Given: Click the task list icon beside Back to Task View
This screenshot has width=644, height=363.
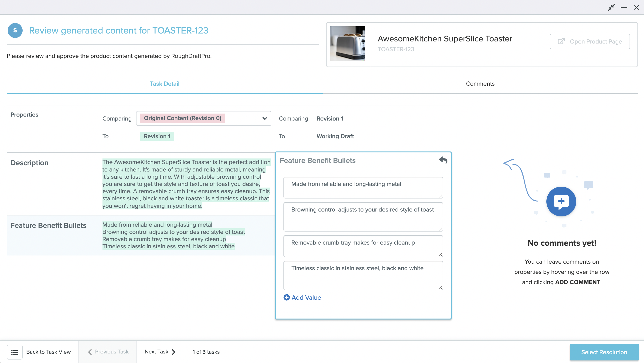Looking at the screenshot, I should [x=14, y=352].
